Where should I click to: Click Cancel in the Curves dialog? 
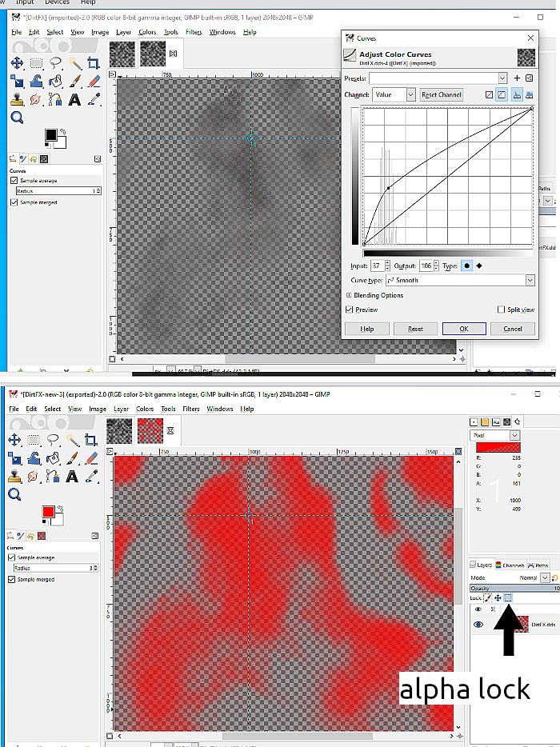(x=513, y=329)
